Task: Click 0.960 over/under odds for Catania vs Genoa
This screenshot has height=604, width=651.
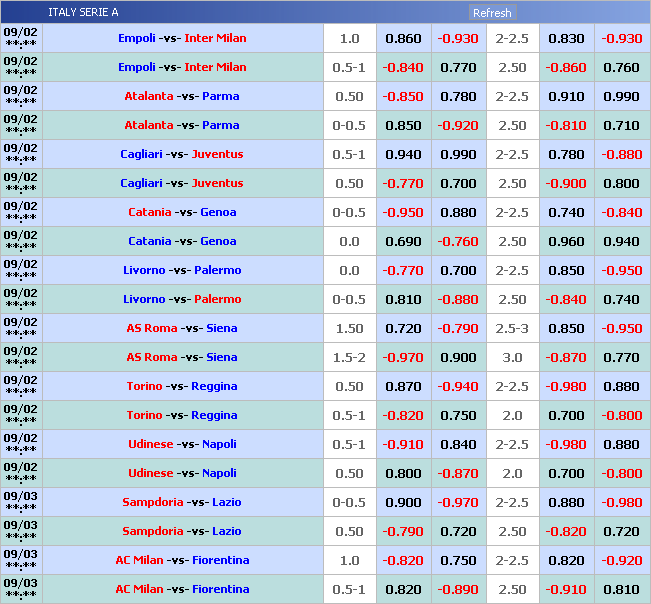Action: [566, 241]
